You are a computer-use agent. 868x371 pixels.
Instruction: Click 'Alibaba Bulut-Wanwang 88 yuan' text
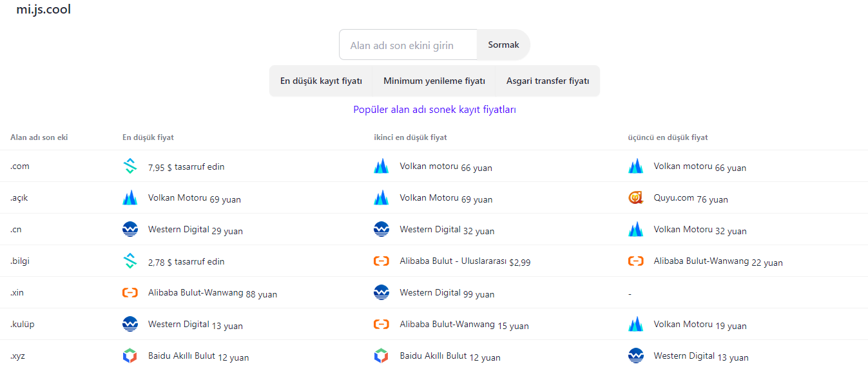pyautogui.click(x=213, y=294)
